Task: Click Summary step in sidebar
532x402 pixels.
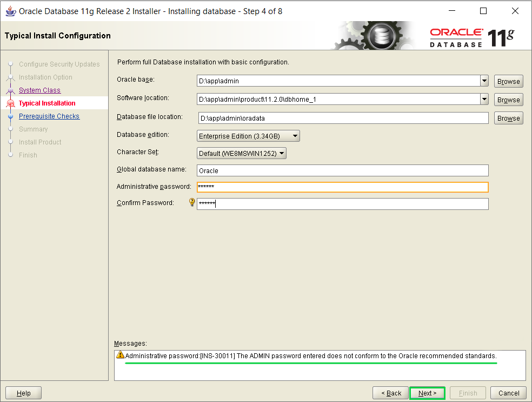Action: [34, 129]
